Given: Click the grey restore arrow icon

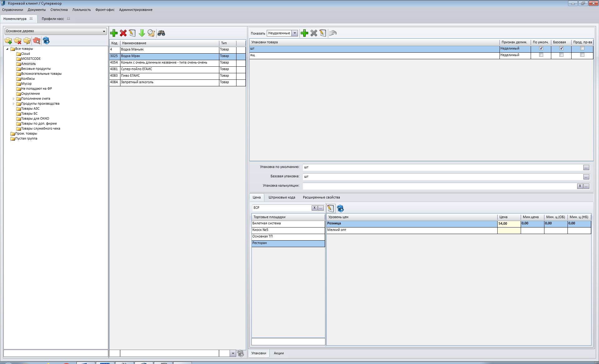Looking at the screenshot, I should pos(333,33).
